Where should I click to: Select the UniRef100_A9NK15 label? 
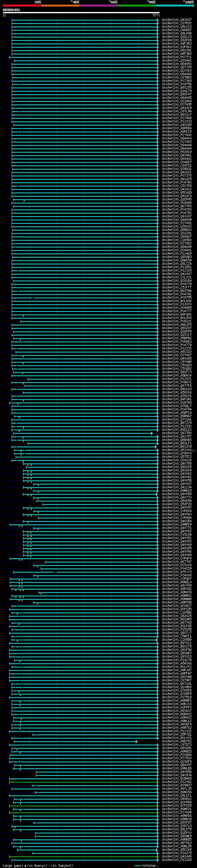coord(176,491)
